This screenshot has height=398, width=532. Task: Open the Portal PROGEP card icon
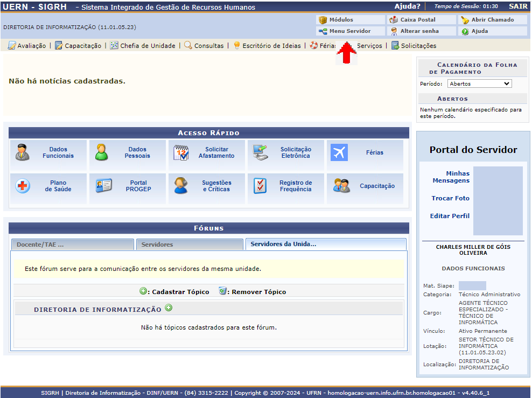(103, 186)
